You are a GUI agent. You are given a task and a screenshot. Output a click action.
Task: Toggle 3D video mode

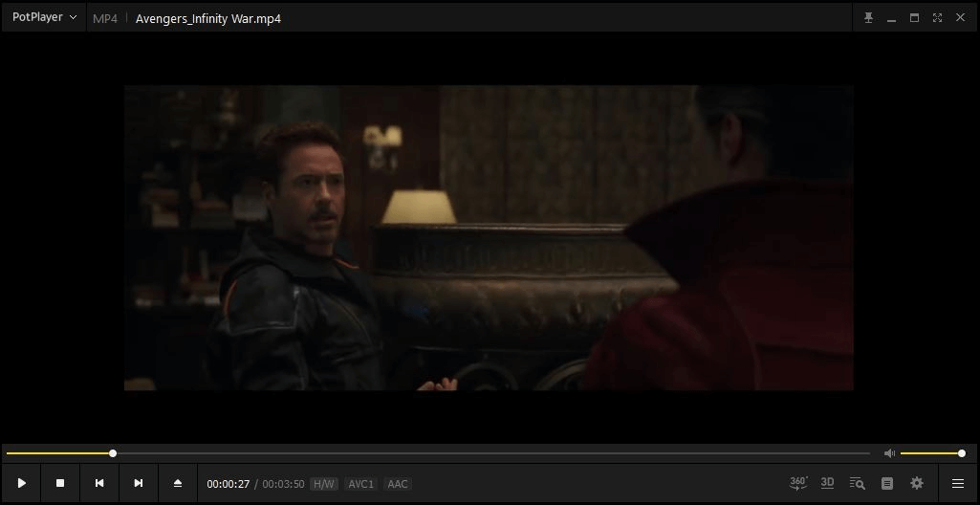click(827, 482)
